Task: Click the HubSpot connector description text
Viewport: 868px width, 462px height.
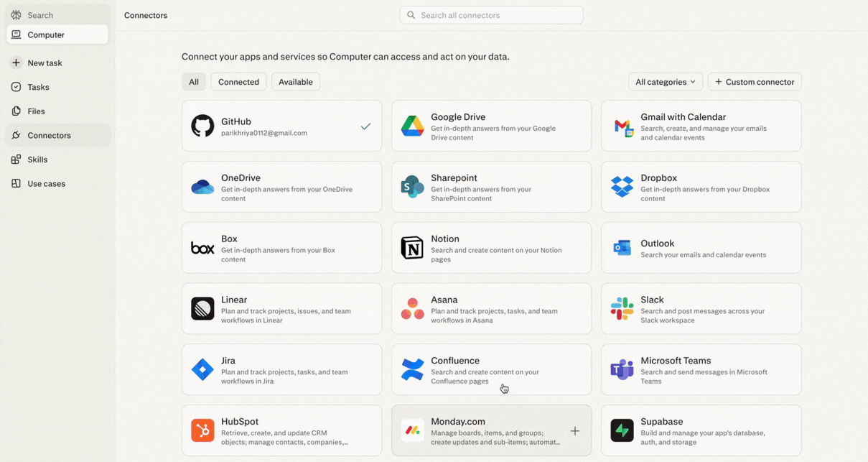Action: (285, 438)
